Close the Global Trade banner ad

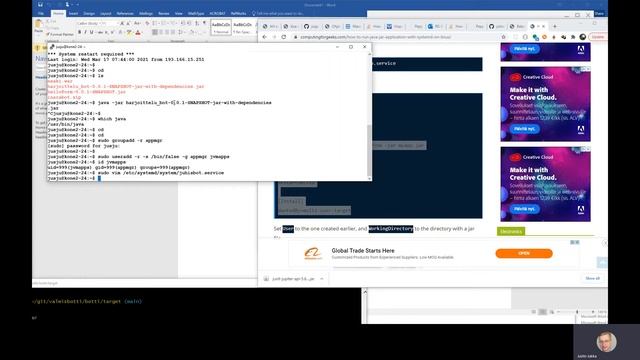(x=605, y=242)
